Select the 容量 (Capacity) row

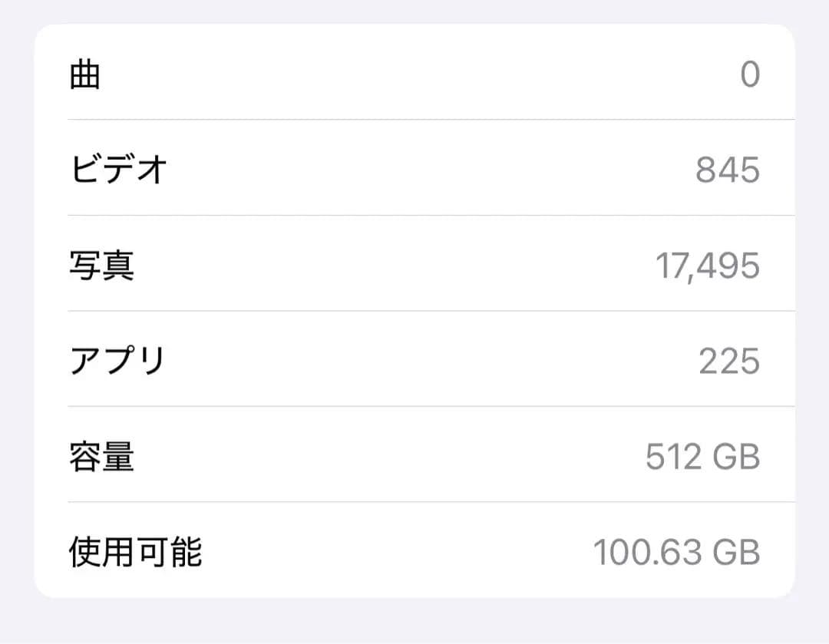[x=414, y=457]
